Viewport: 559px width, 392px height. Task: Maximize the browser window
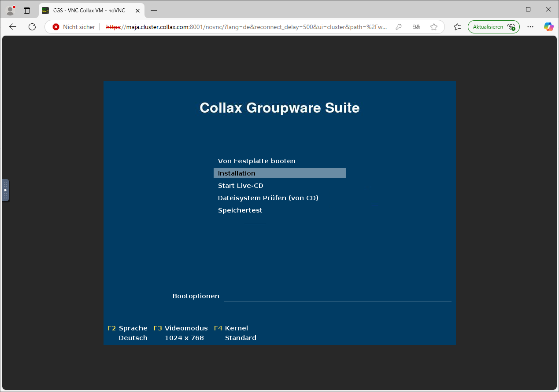click(x=528, y=9)
